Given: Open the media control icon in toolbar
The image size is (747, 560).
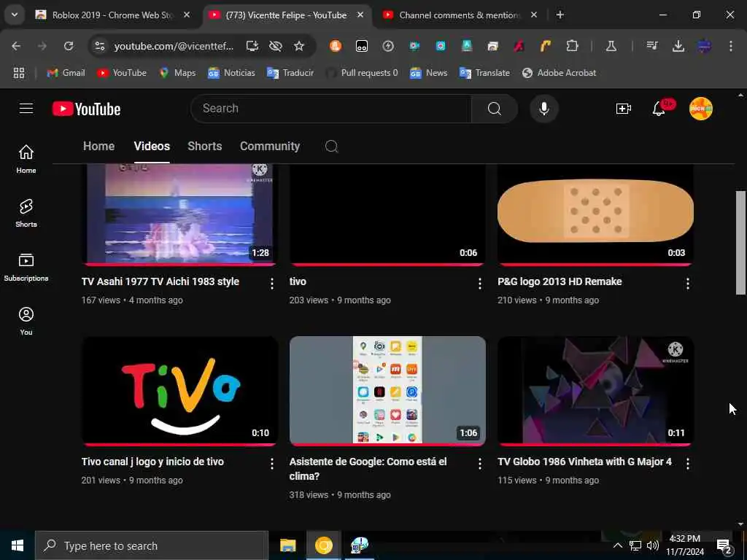Looking at the screenshot, I should click(x=651, y=46).
